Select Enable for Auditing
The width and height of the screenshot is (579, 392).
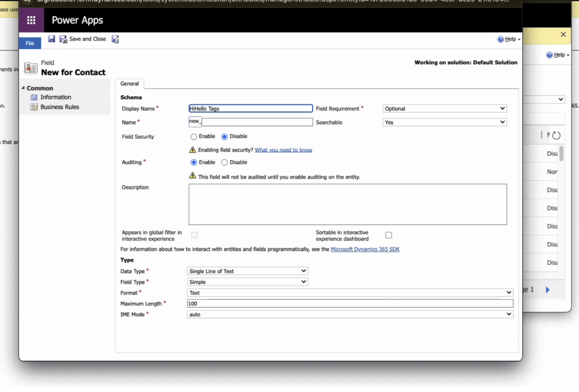(194, 162)
